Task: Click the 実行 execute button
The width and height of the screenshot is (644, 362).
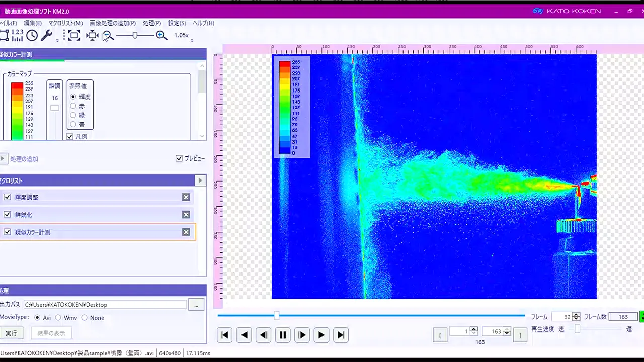Action: [11, 333]
